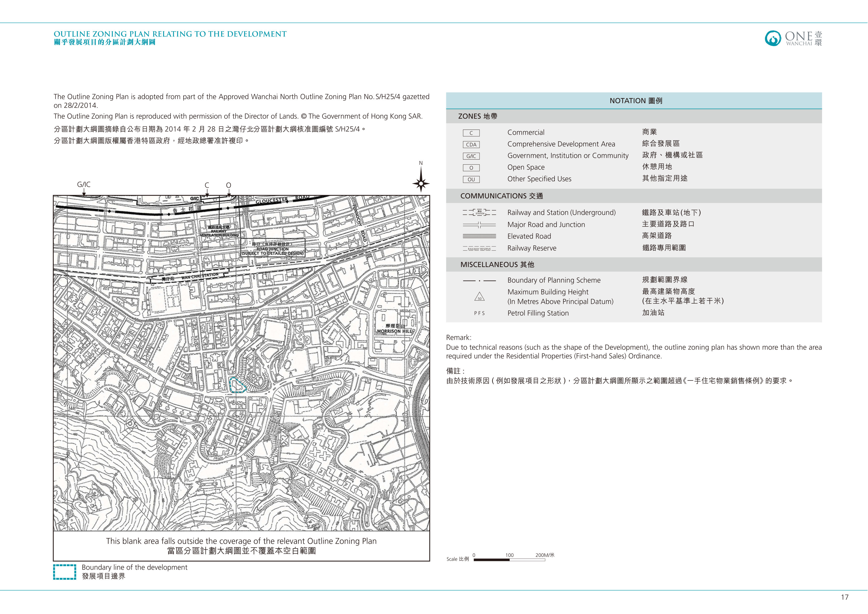Screen dimensions: 868x614
Task: Click the Maximum Building Height triangle symbol
Action: [479, 297]
